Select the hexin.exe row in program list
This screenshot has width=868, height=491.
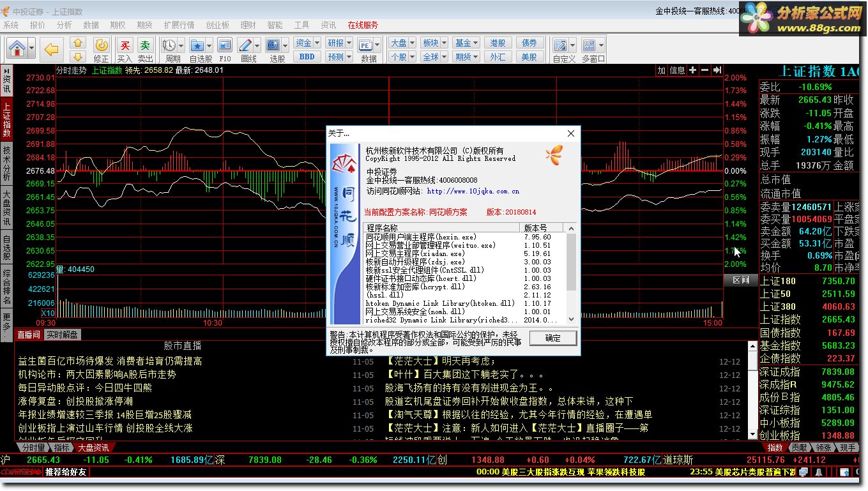pos(465,237)
